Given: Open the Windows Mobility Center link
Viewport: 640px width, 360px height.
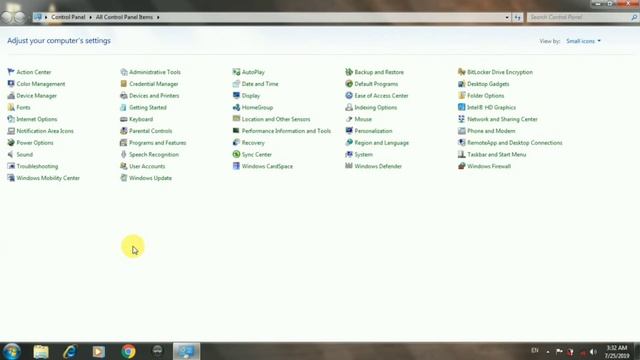Looking at the screenshot, I should point(48,178).
